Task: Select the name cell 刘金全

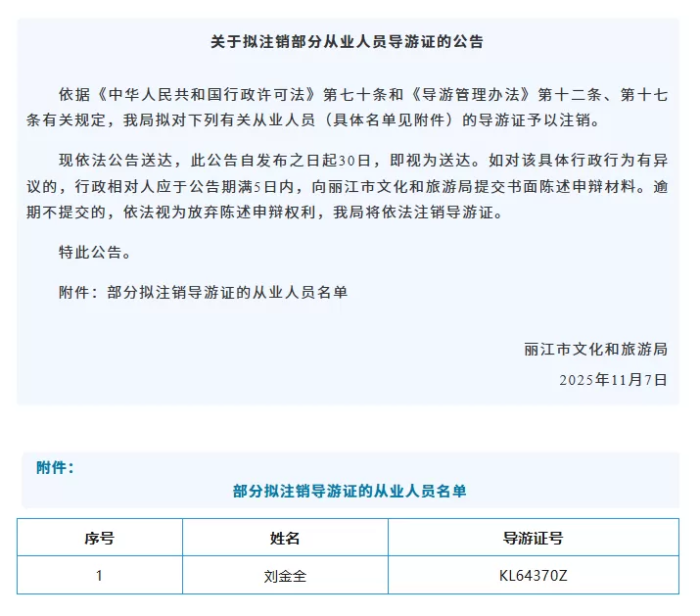Action: point(285,576)
